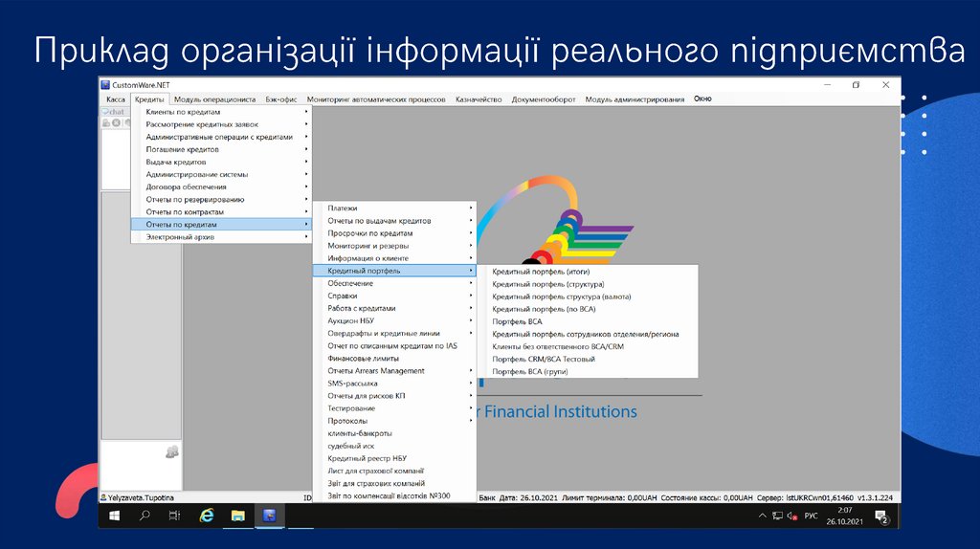The image size is (980, 549).
Task: Open Финансовые лимиты report
Action: click(x=394, y=358)
